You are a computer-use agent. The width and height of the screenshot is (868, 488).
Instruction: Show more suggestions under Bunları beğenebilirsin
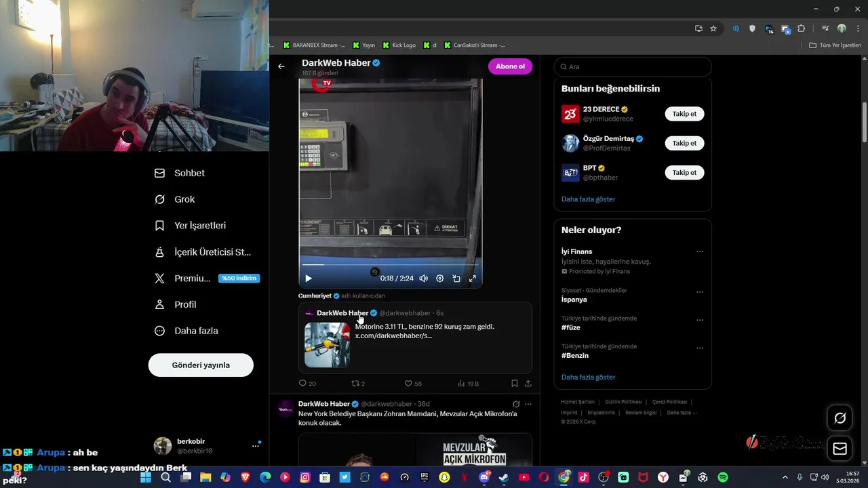(x=588, y=199)
